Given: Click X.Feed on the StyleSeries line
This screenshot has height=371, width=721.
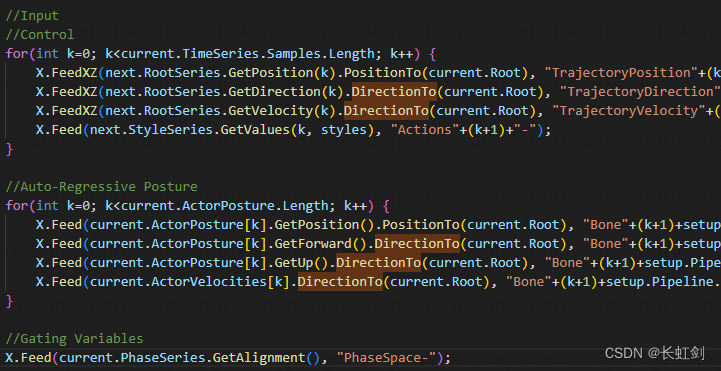Looking at the screenshot, I should tap(59, 130).
